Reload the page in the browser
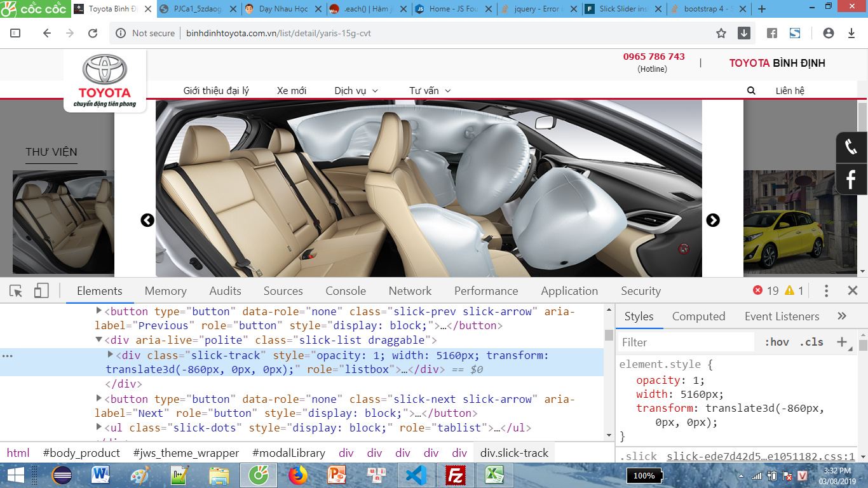Screen dimensions: 868x488 pyautogui.click(x=93, y=33)
